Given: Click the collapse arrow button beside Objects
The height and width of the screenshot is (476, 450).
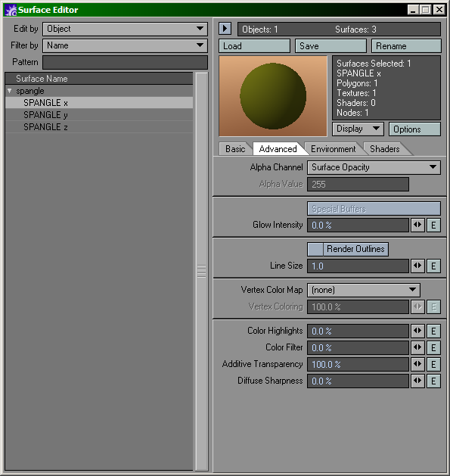Looking at the screenshot, I should pos(225,29).
